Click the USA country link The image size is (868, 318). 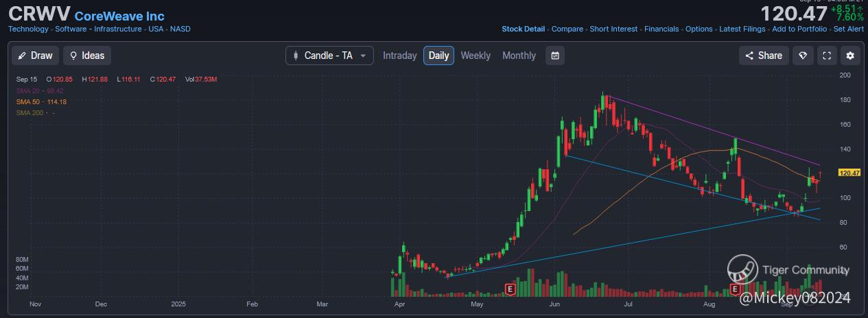156,29
